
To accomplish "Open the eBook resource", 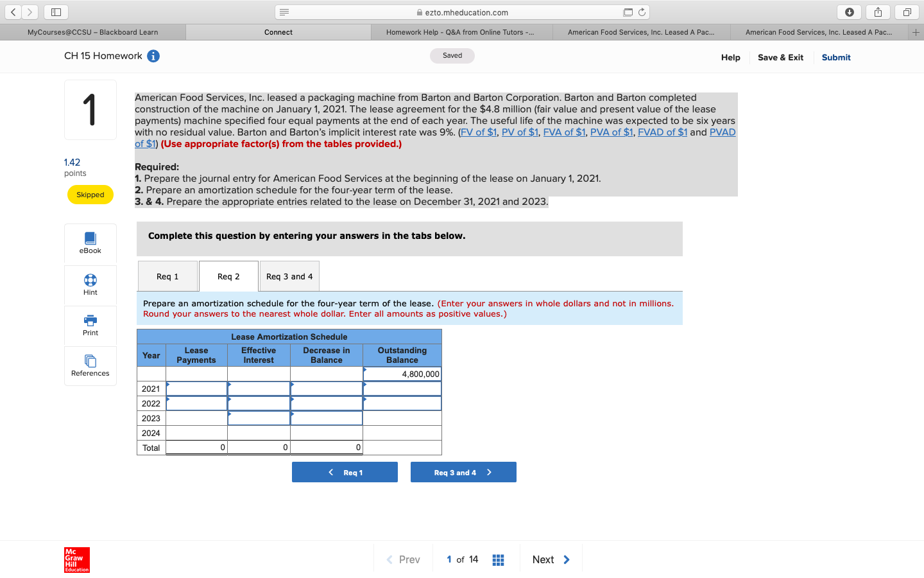I will coord(90,243).
